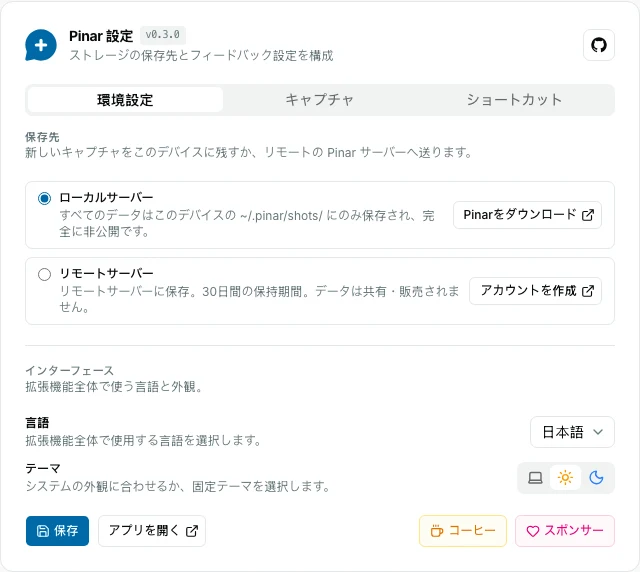This screenshot has width=640, height=572.
Task: Switch to the キャプチャ tab
Action: (x=320, y=100)
